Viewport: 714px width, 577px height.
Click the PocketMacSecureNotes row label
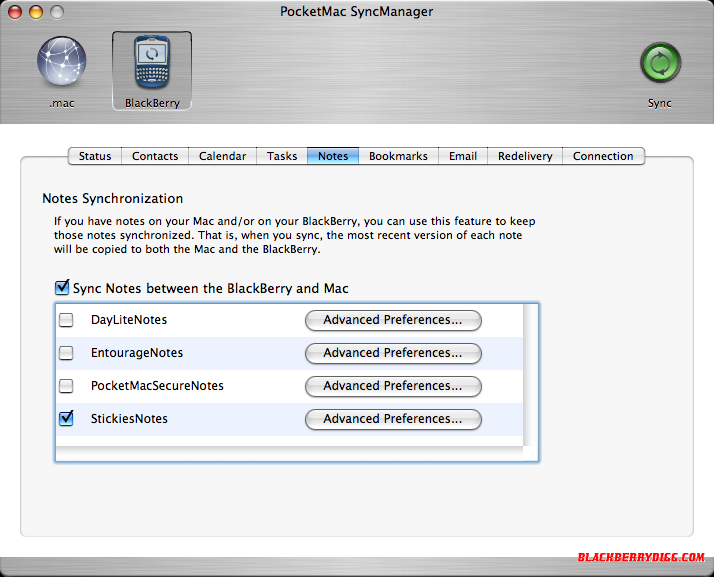point(157,386)
